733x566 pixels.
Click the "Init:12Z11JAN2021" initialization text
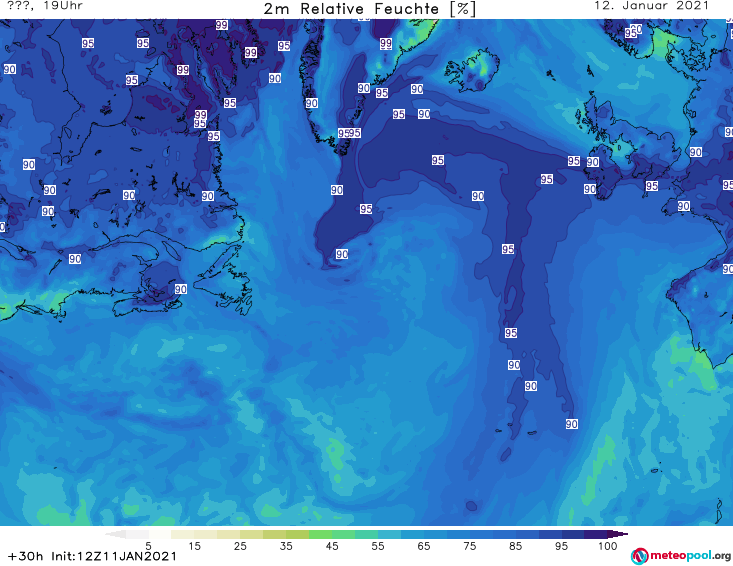click(x=114, y=556)
